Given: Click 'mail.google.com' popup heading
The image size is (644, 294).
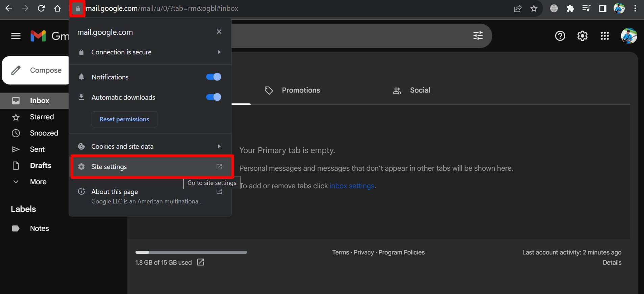Looking at the screenshot, I should [x=105, y=32].
